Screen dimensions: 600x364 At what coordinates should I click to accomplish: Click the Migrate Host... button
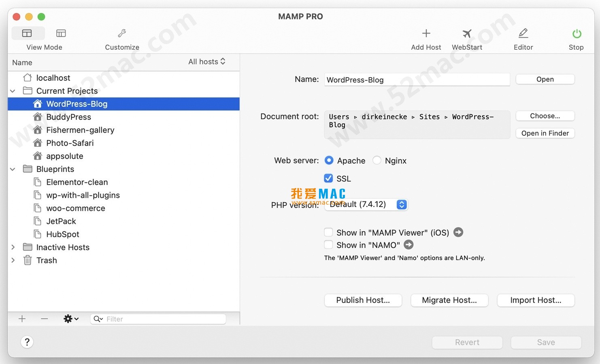tap(449, 300)
